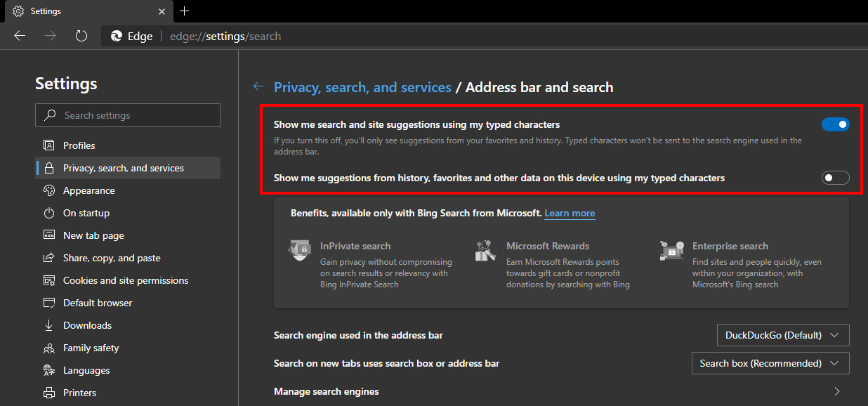Open New tab page settings
Viewport: 868px width, 406px height.
(128, 235)
